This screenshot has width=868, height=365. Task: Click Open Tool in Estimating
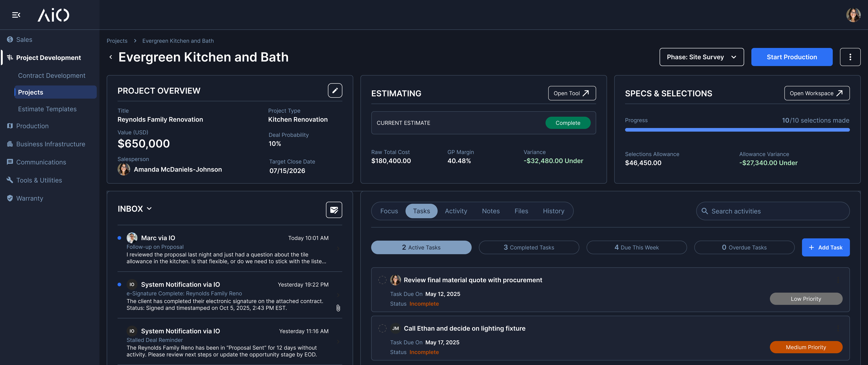pyautogui.click(x=572, y=93)
